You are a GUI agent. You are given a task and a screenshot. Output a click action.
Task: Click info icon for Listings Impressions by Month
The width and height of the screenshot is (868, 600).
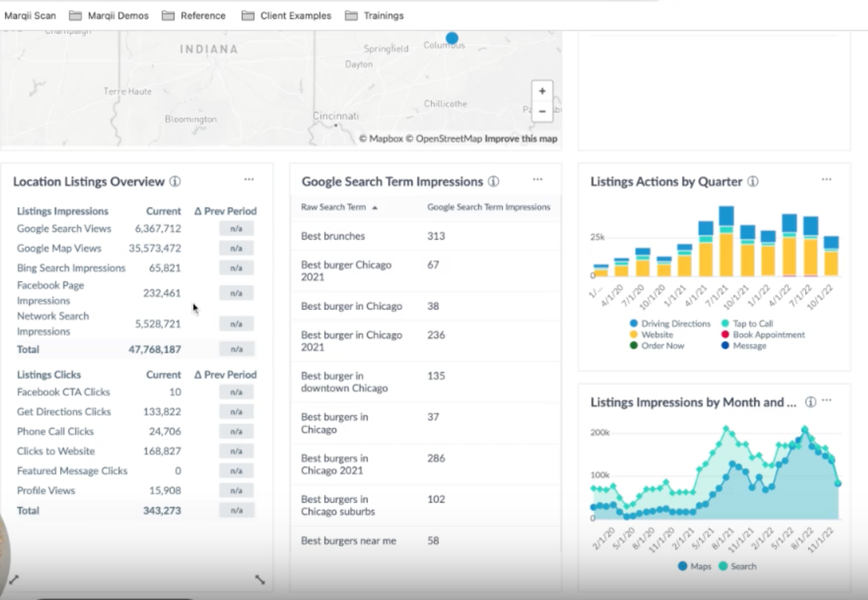point(810,402)
